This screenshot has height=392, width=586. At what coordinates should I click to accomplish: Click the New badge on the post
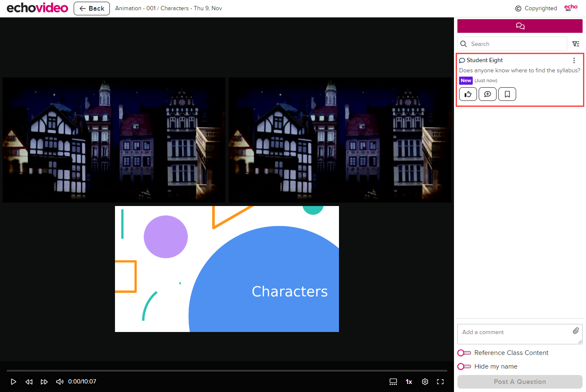pos(466,80)
